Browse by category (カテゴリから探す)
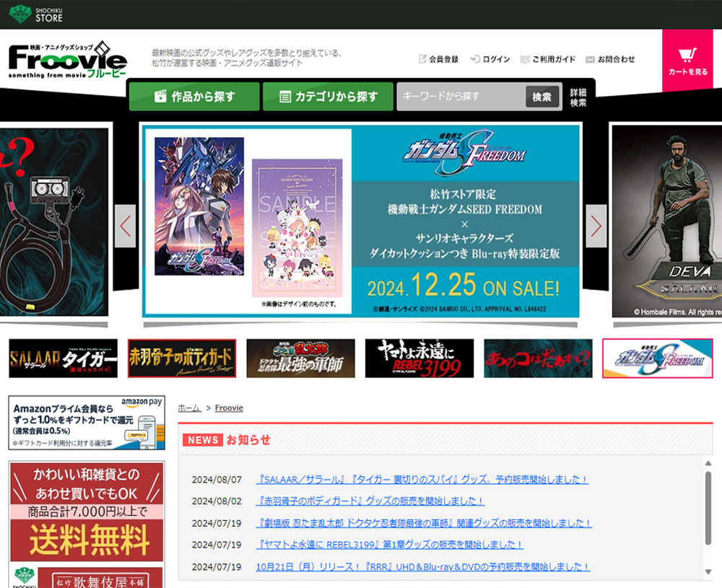Viewport: 722px width, 588px height. [x=328, y=97]
